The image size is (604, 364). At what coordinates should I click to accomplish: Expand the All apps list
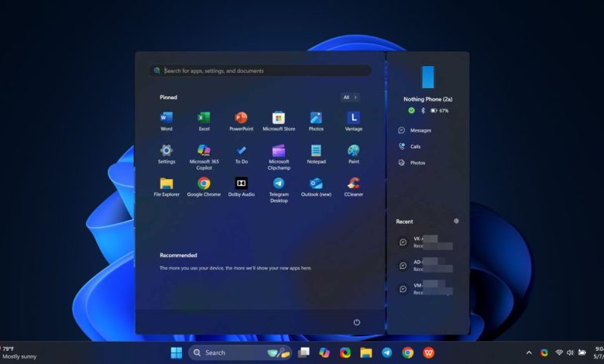[x=350, y=97]
